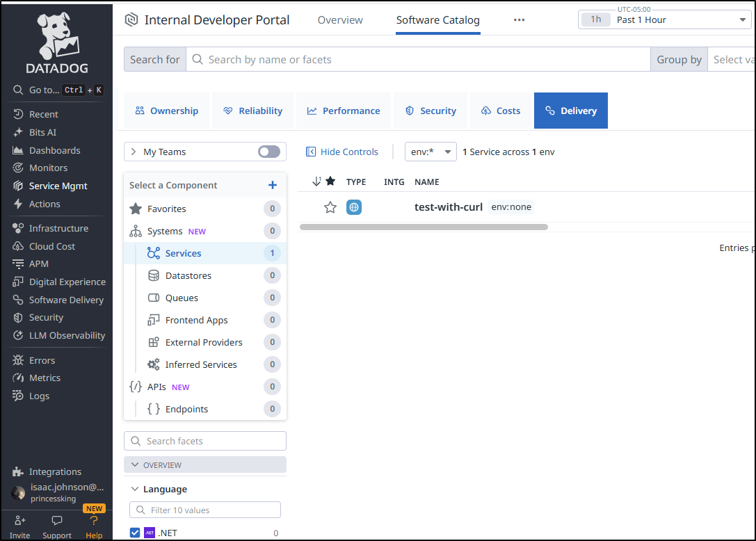Open the Past 1 Hour time dropdown

pos(665,19)
